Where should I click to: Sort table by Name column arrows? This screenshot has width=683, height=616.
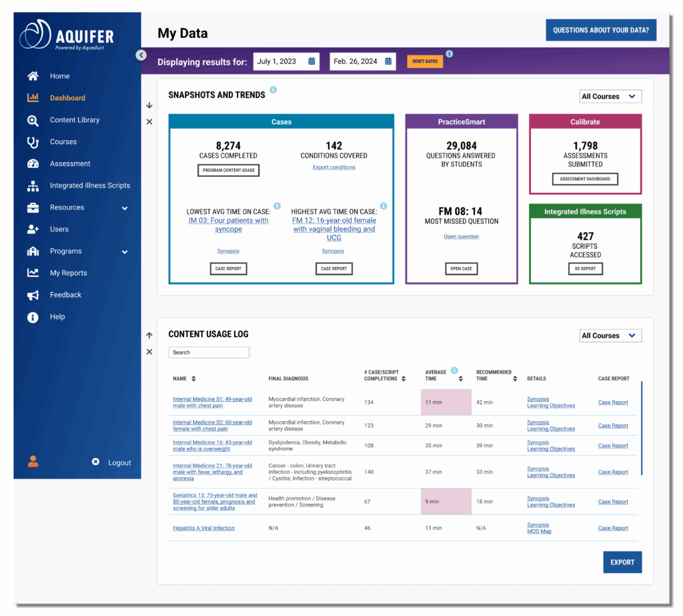tap(193, 379)
